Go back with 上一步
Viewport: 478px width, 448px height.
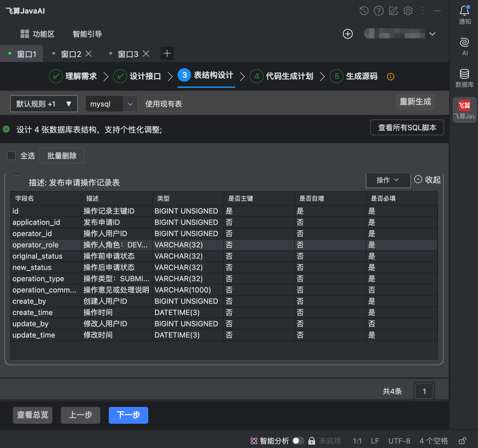click(x=81, y=415)
